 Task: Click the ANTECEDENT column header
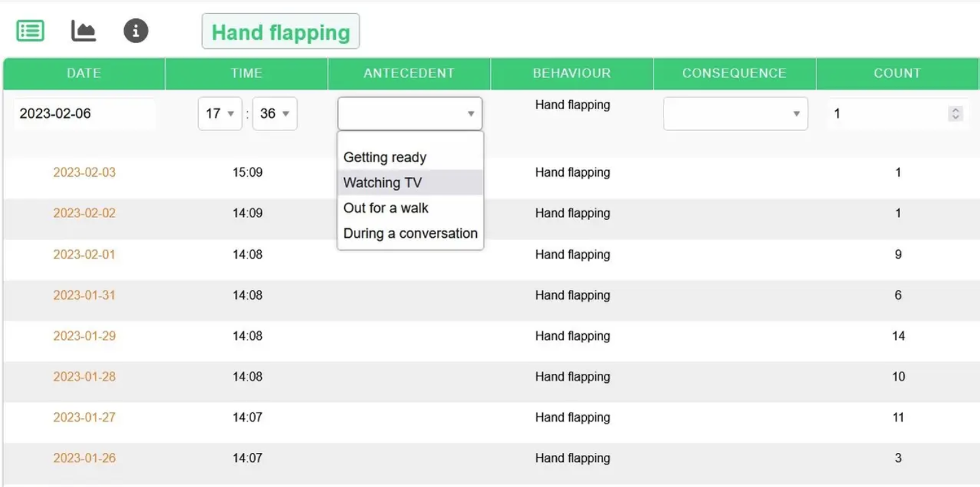coord(409,73)
